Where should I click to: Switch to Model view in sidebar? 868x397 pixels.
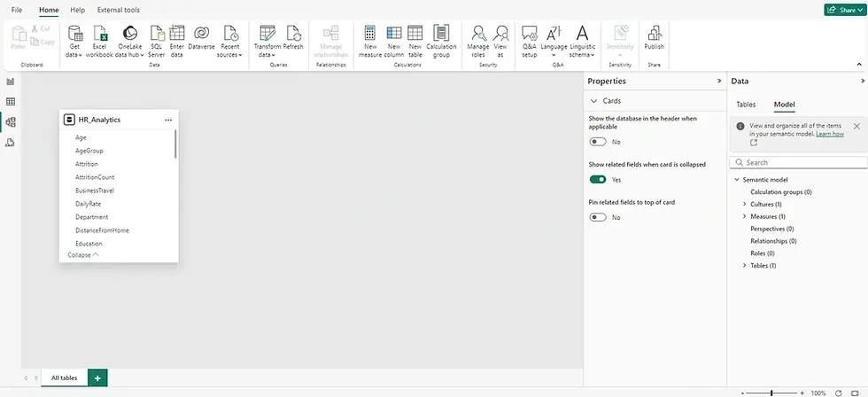[10, 122]
